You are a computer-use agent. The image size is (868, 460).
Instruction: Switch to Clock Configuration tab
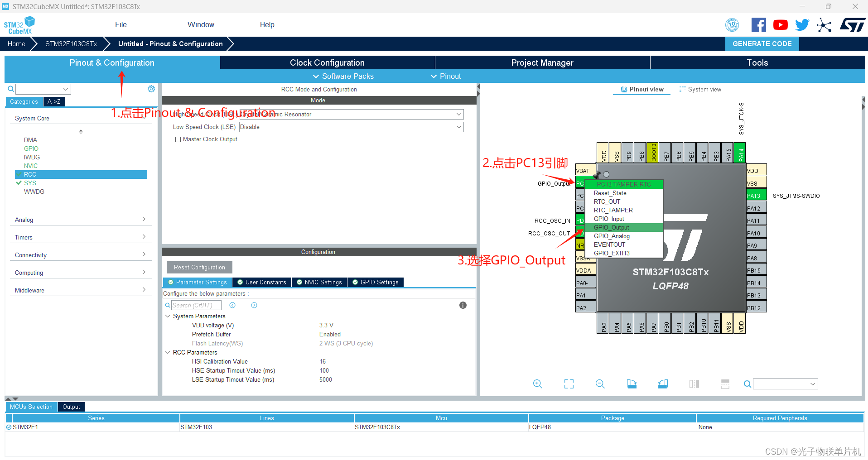pos(327,63)
